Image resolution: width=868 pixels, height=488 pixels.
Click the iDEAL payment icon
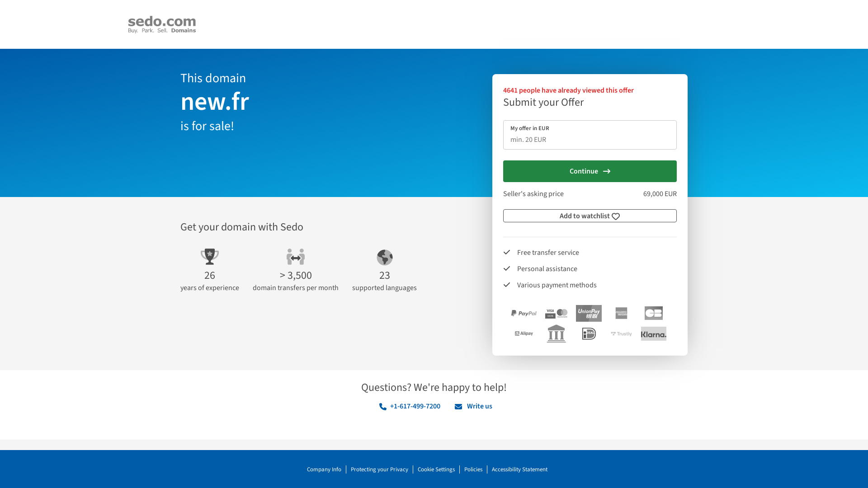pyautogui.click(x=589, y=333)
